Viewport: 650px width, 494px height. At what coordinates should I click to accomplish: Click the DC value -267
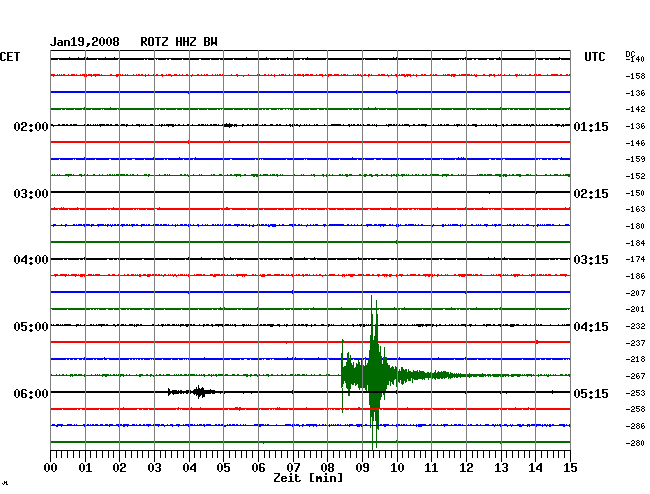(x=635, y=376)
